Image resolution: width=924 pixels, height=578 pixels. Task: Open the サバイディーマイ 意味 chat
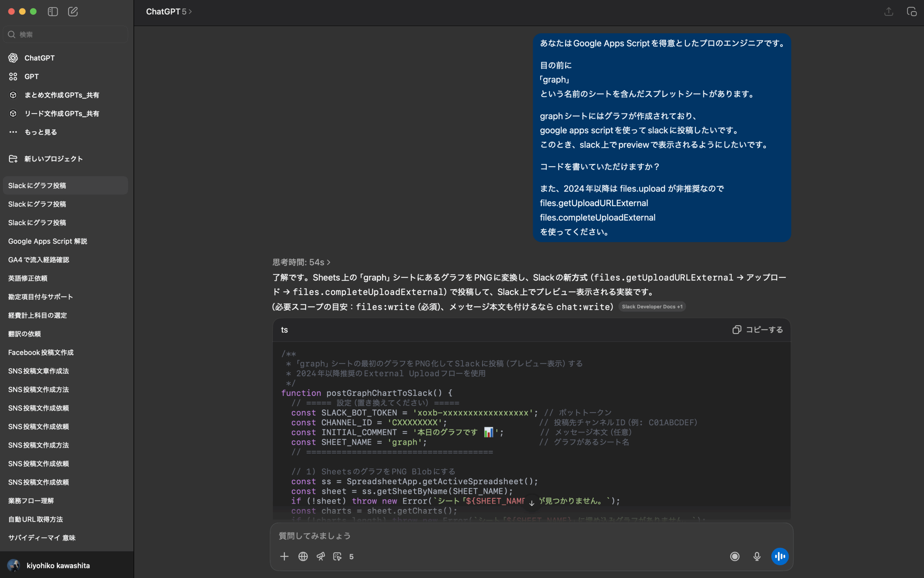(x=65, y=538)
